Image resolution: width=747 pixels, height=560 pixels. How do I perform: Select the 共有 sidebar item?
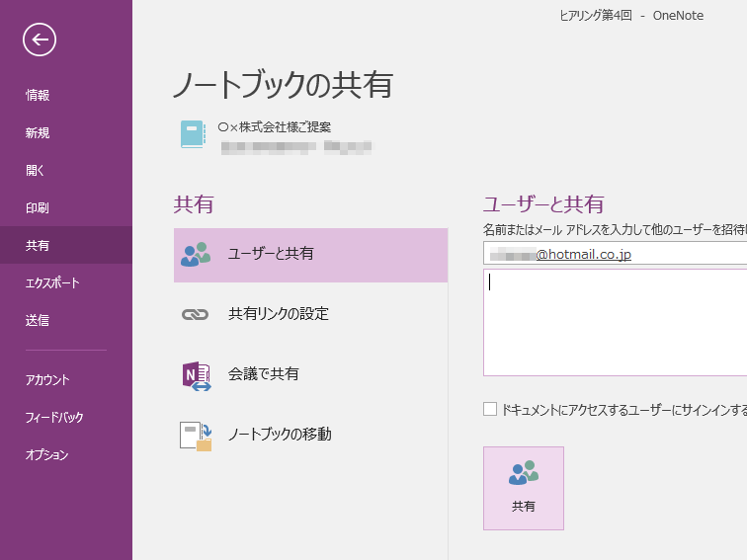[66, 245]
